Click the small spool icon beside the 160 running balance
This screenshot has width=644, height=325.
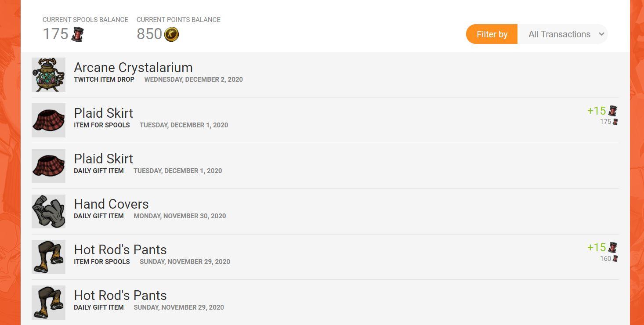tap(615, 259)
